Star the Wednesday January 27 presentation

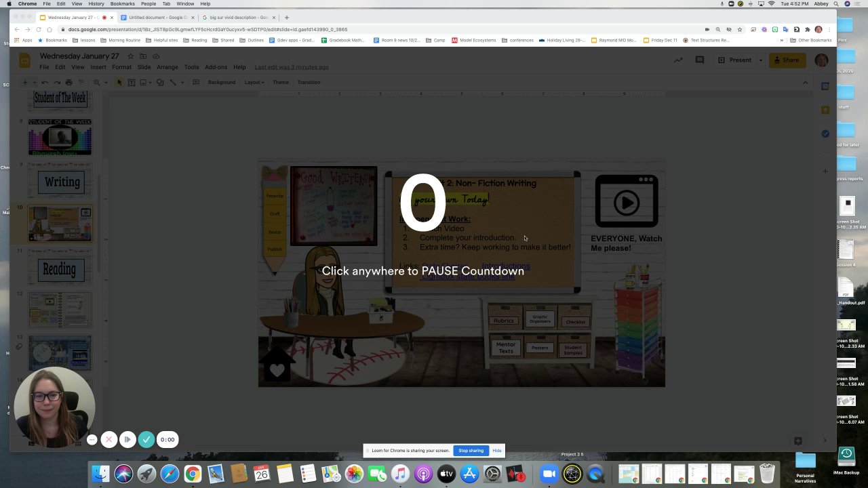(x=131, y=56)
